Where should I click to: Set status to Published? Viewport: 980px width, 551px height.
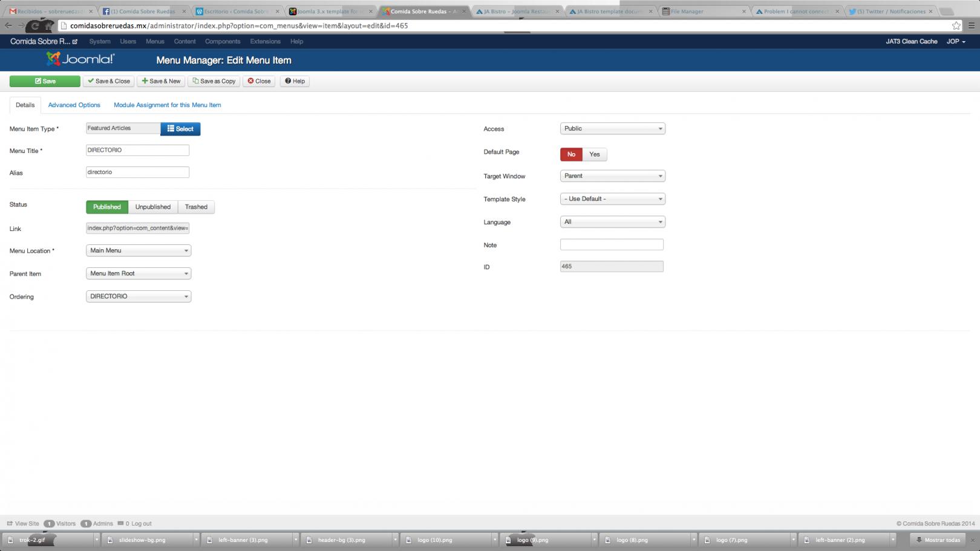click(x=107, y=207)
